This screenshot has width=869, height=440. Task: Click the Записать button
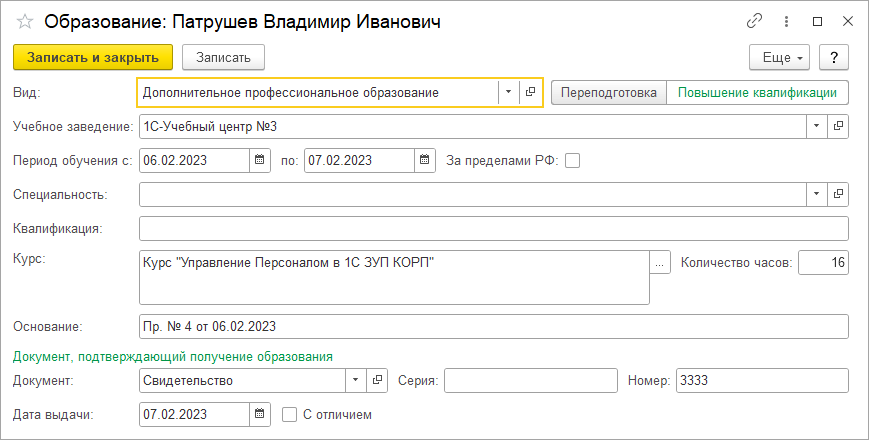click(223, 58)
